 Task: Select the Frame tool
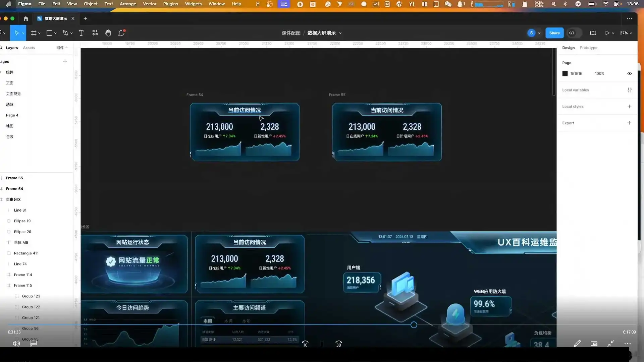(x=34, y=33)
